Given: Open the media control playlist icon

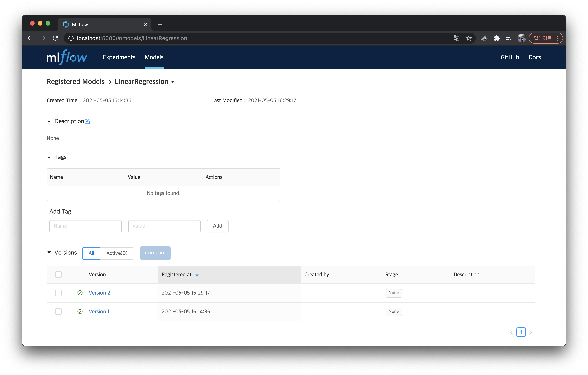Looking at the screenshot, I should [509, 38].
